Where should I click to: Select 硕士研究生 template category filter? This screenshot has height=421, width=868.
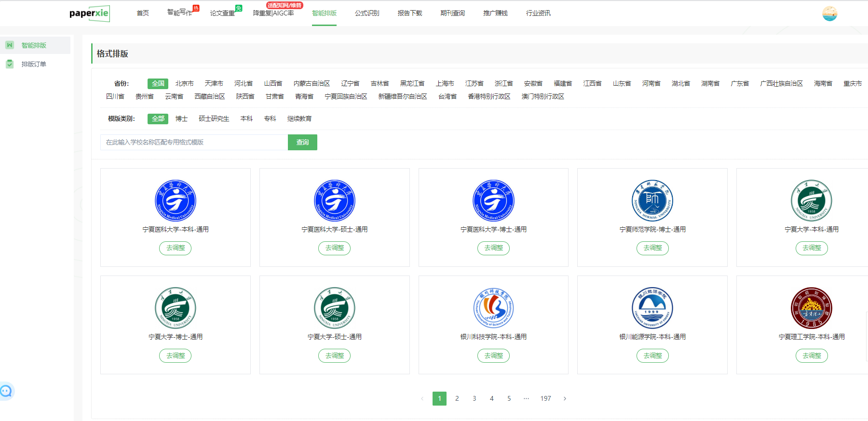[214, 119]
